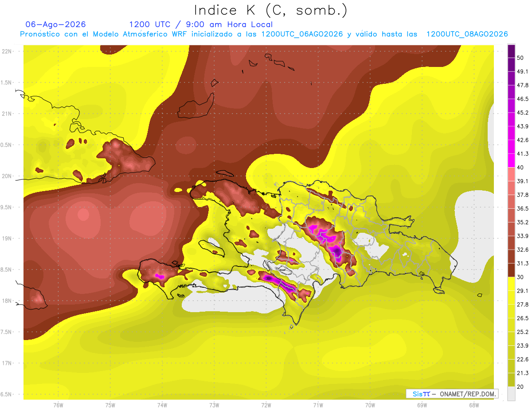Click the '75W' longitude label
The width and height of the screenshot is (532, 411).
(x=110, y=405)
